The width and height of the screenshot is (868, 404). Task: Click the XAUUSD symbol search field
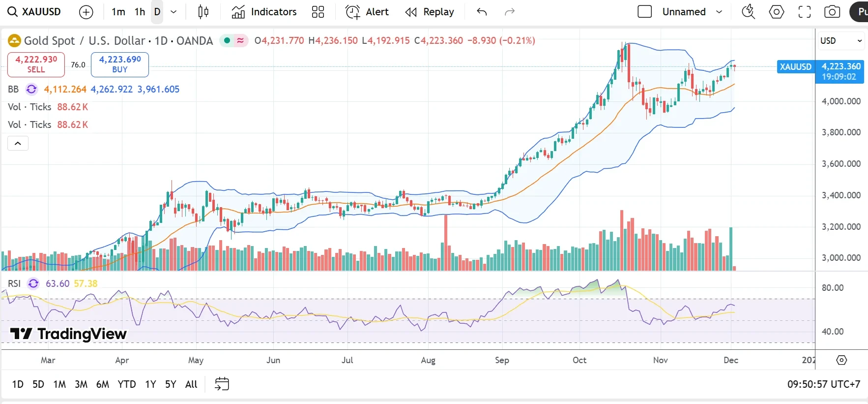[x=35, y=12]
